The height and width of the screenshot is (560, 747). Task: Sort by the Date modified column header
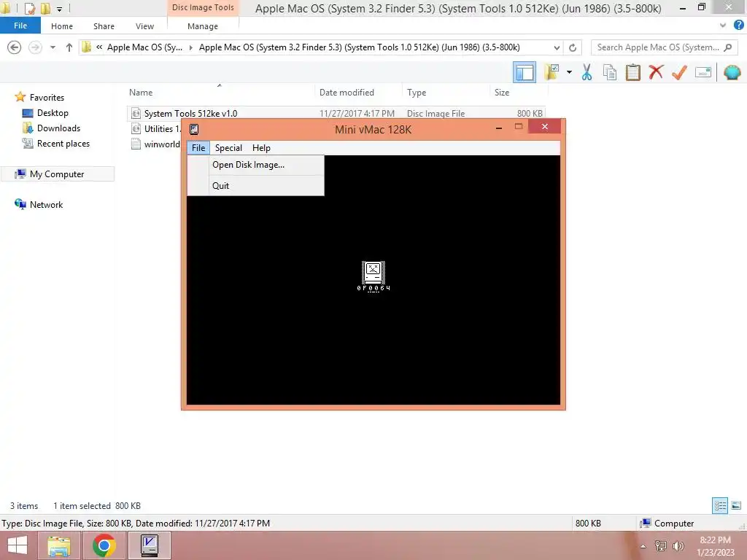coord(347,93)
